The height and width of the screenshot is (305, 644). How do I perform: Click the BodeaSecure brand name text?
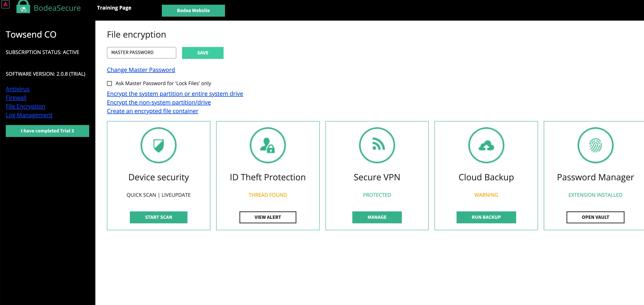coord(57,8)
